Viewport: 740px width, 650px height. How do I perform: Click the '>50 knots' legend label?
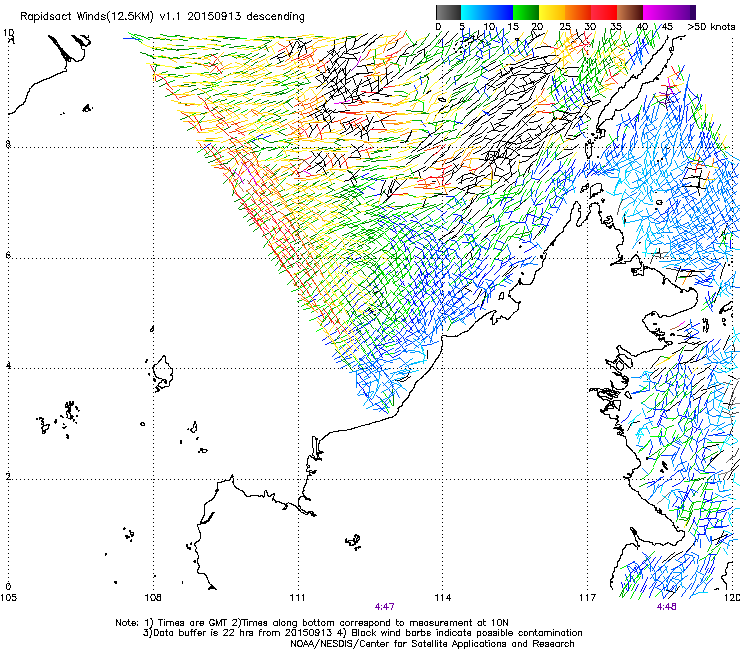(x=711, y=27)
